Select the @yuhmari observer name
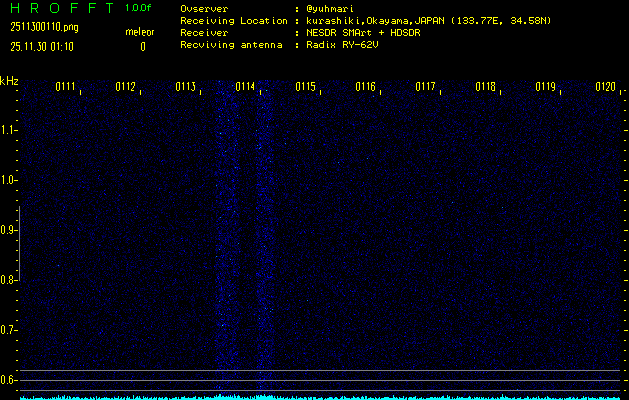Viewport: 629px width, 400px height. click(x=333, y=8)
